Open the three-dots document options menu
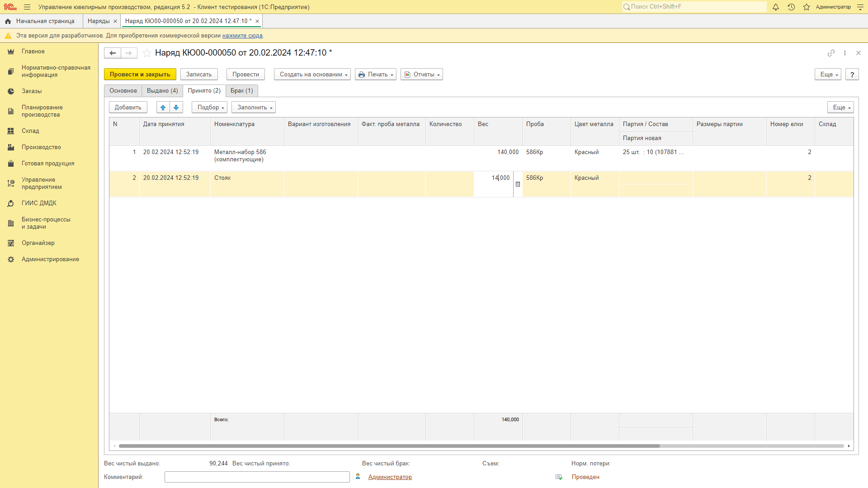 coord(845,53)
